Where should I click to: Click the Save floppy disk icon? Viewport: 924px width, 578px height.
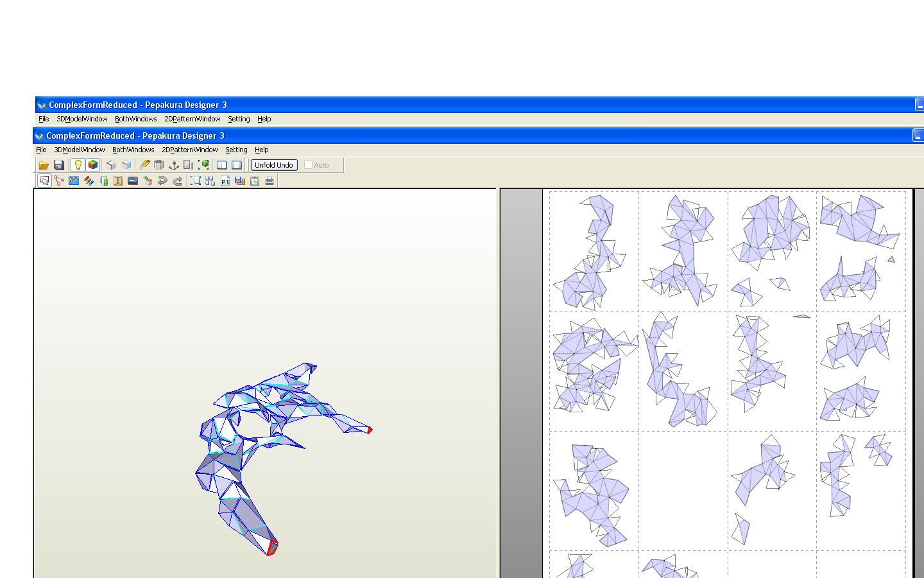[59, 165]
